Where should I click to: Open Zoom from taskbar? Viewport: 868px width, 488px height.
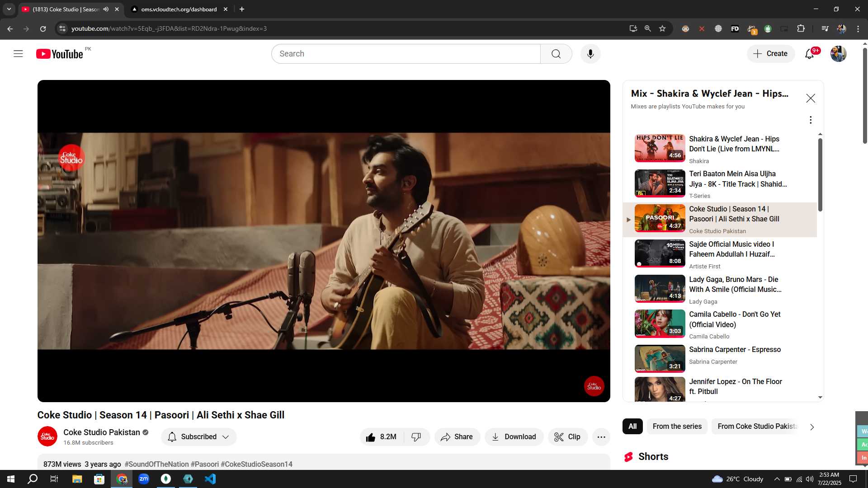(x=144, y=479)
